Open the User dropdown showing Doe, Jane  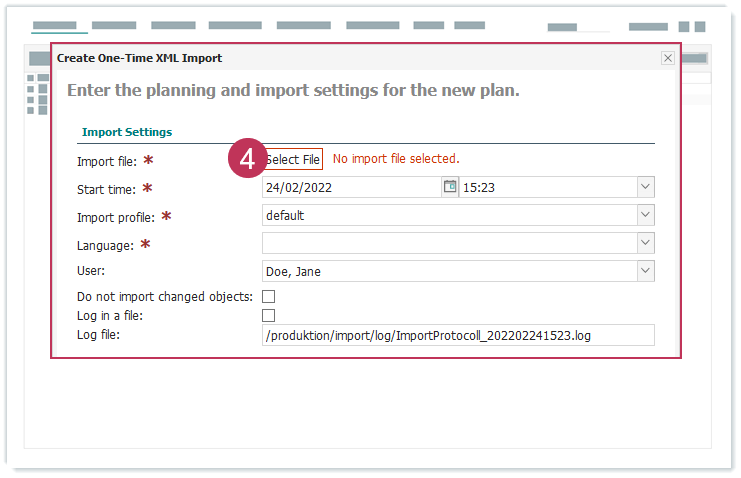tap(645, 271)
